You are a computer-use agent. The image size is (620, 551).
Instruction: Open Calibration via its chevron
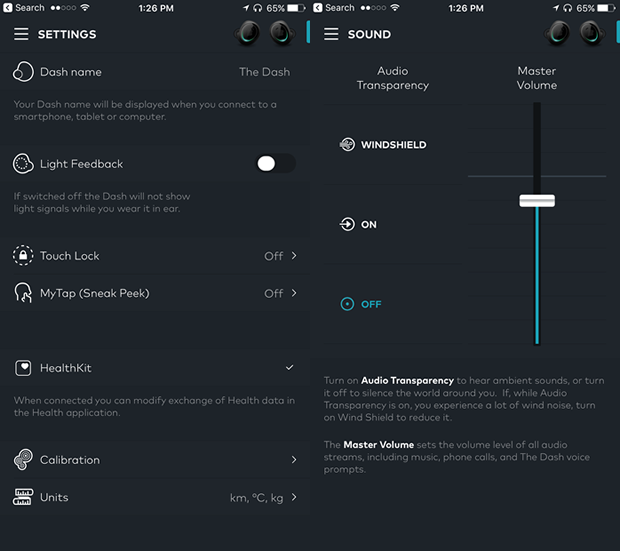tap(294, 460)
